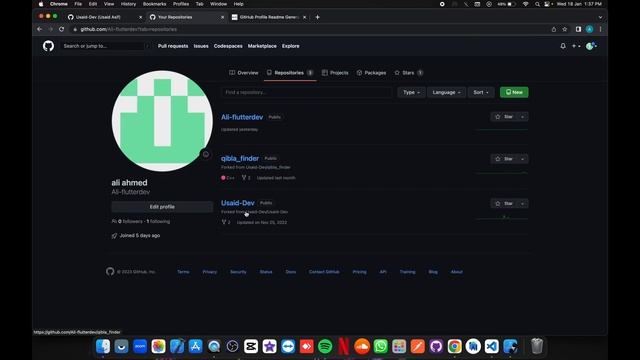Star the Usaid-Dev repository
This screenshot has width=640, height=360.
click(x=504, y=203)
